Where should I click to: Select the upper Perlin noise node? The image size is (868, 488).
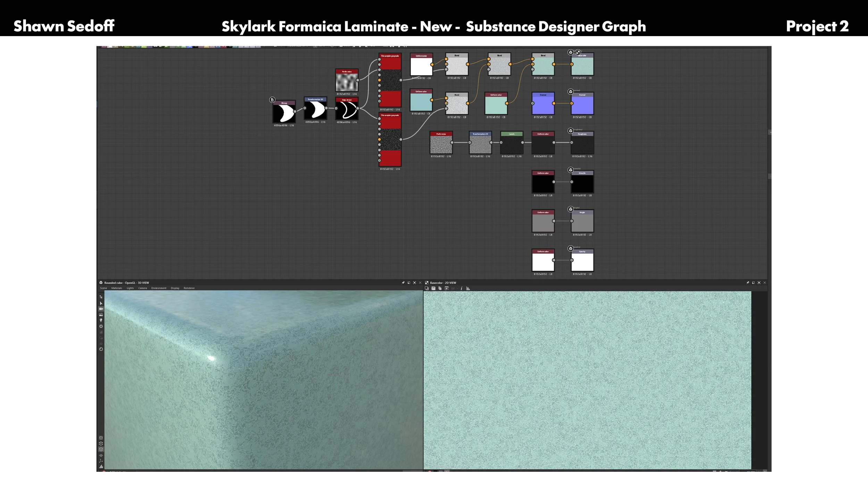pos(347,81)
